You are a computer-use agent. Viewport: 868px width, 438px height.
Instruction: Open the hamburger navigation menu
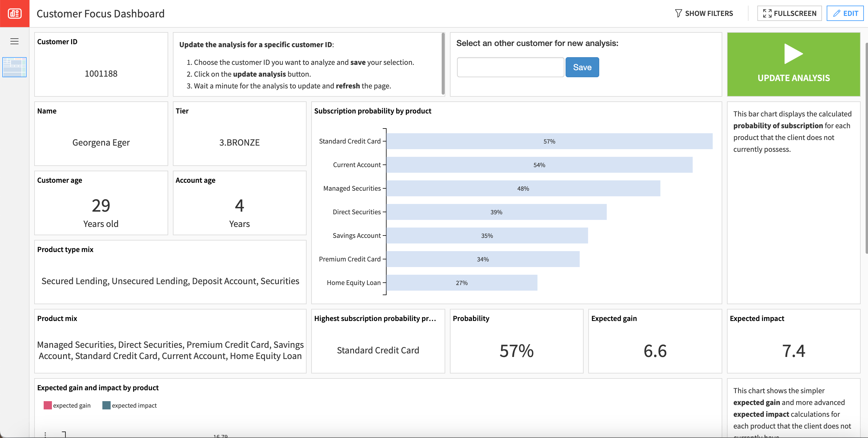pos(14,41)
